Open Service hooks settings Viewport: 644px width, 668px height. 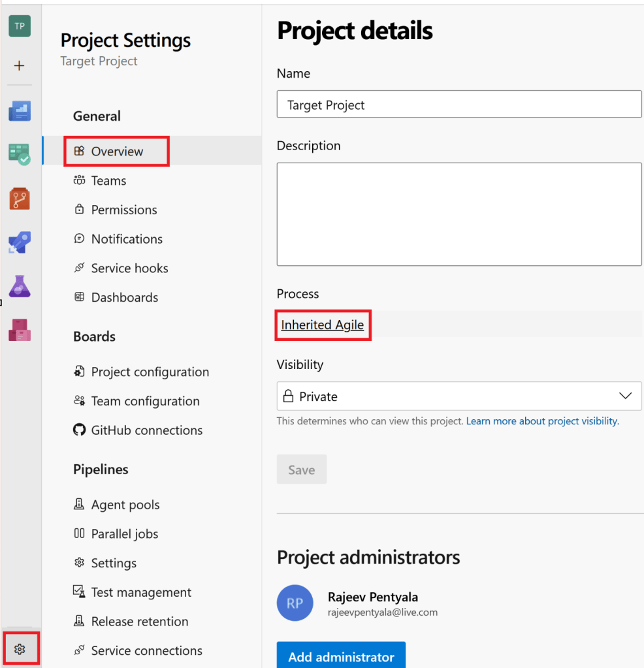tap(129, 268)
